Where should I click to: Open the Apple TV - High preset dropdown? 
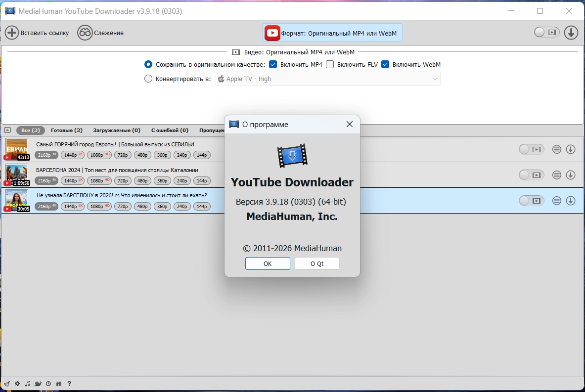(x=327, y=79)
